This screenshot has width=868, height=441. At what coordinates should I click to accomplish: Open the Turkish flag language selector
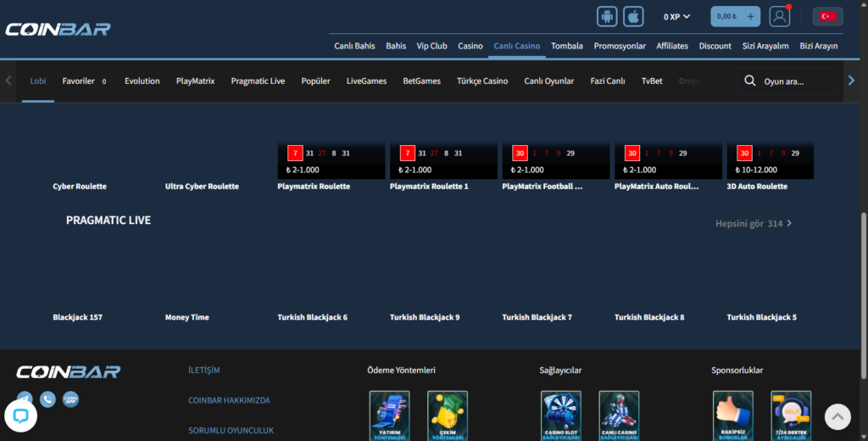pos(827,16)
